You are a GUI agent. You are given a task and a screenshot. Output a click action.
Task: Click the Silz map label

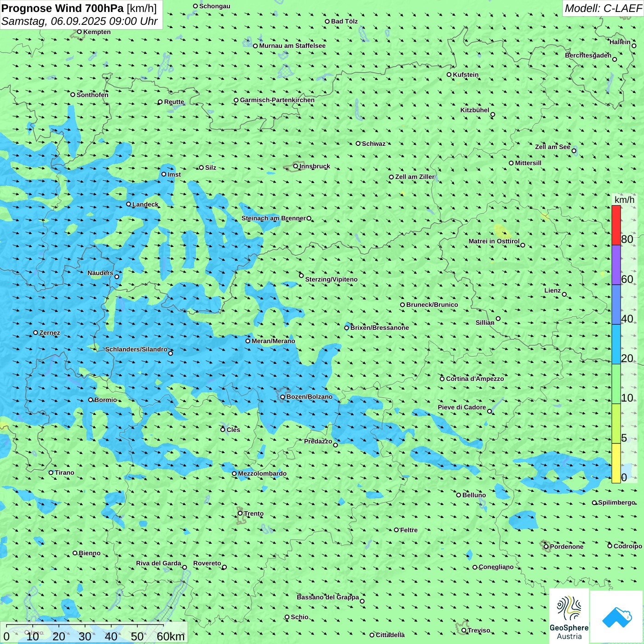pyautogui.click(x=211, y=167)
